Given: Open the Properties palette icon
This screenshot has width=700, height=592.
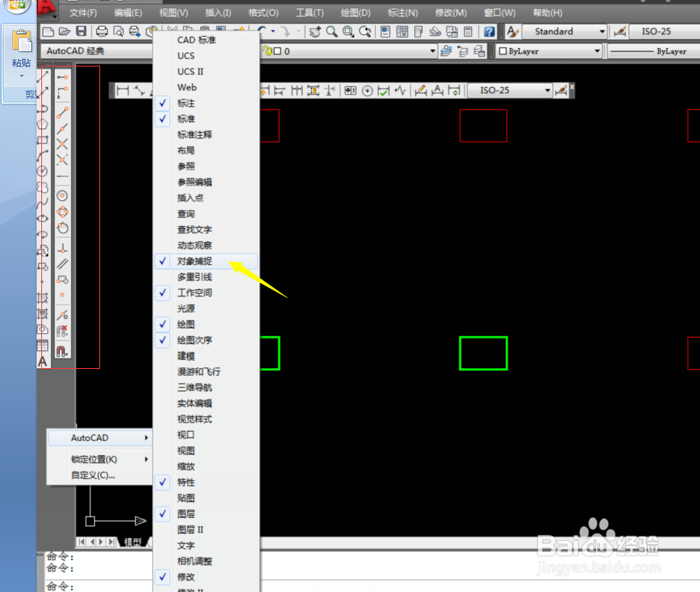Looking at the screenshot, I should [x=385, y=31].
